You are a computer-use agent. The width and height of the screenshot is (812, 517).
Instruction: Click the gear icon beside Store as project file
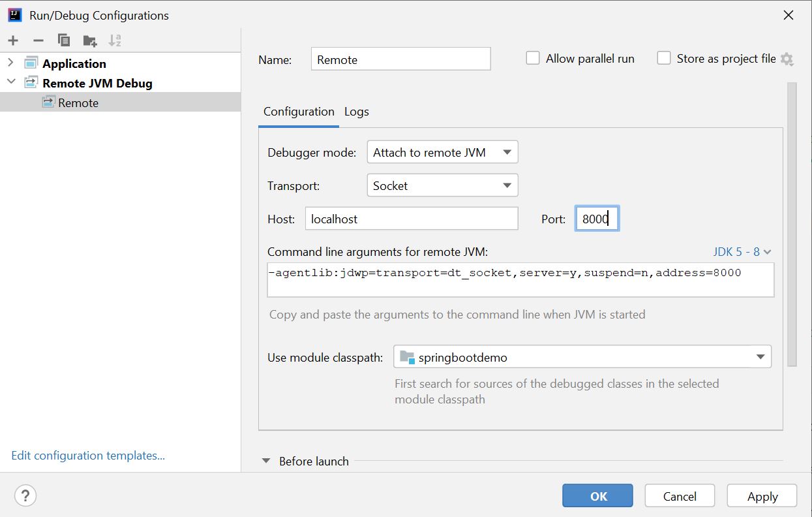787,59
